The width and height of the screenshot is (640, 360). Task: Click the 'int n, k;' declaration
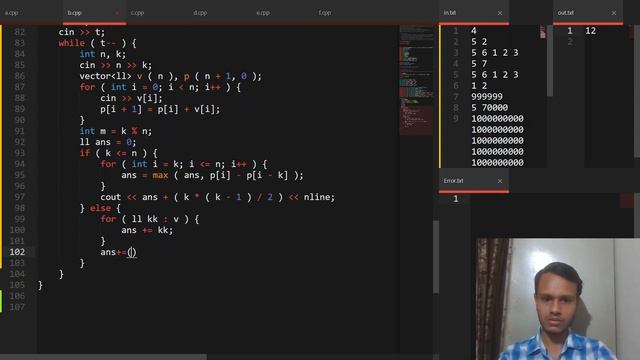coord(102,54)
